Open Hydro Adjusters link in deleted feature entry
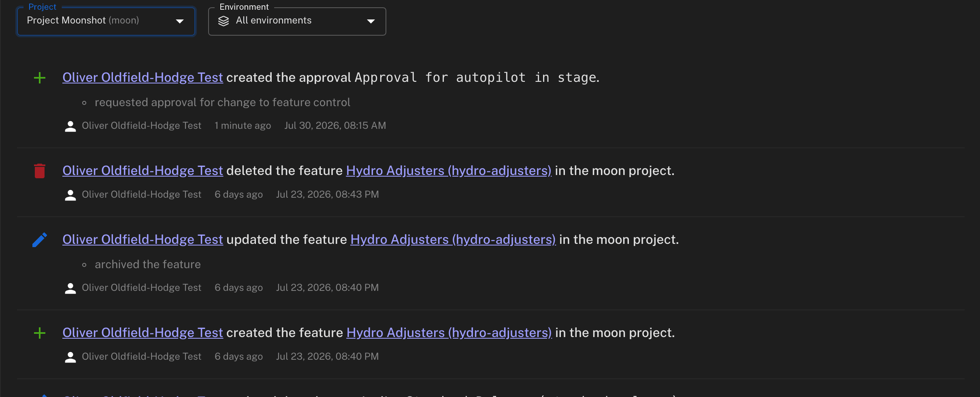The width and height of the screenshot is (980, 397). 449,171
